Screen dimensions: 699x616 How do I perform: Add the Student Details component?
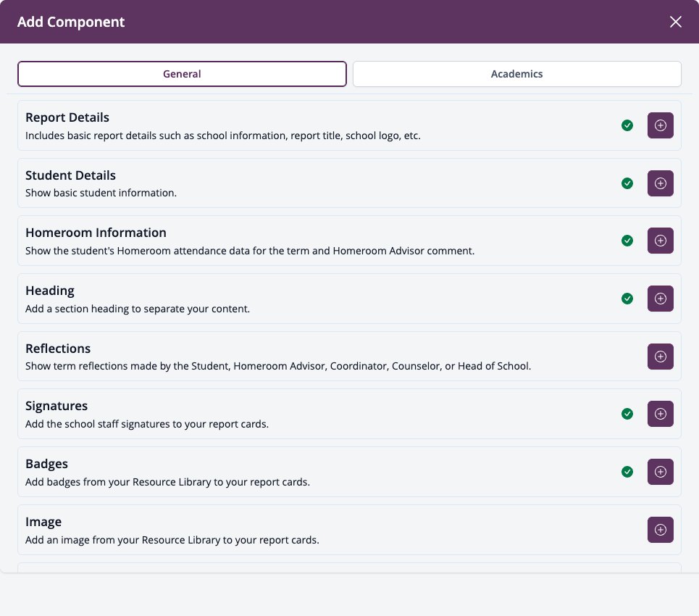click(660, 183)
